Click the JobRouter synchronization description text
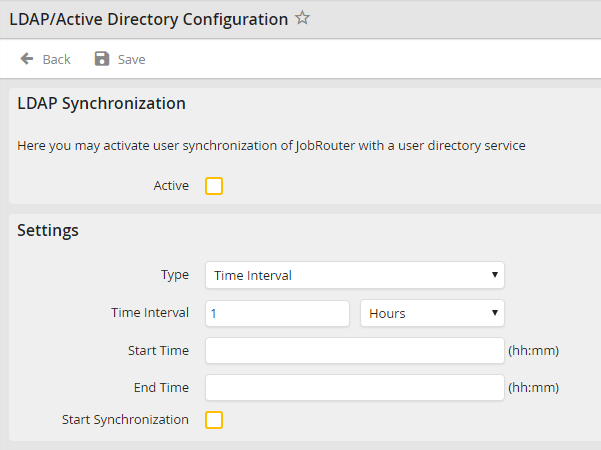Screen dimensions: 601x450 pos(271,146)
